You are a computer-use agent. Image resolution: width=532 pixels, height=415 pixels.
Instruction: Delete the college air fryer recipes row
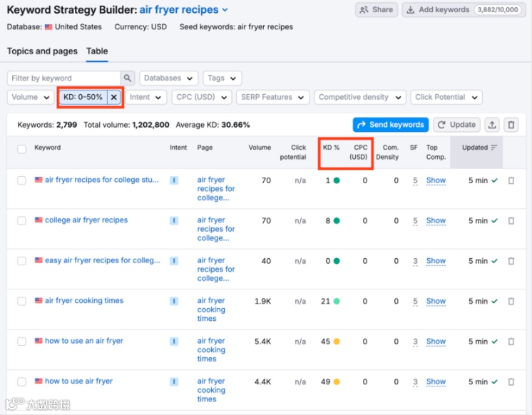click(x=511, y=221)
